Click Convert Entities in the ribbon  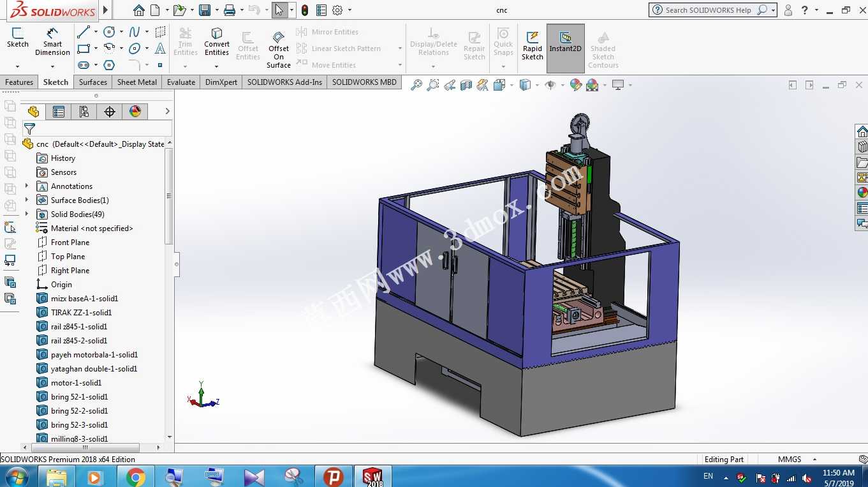coord(217,41)
